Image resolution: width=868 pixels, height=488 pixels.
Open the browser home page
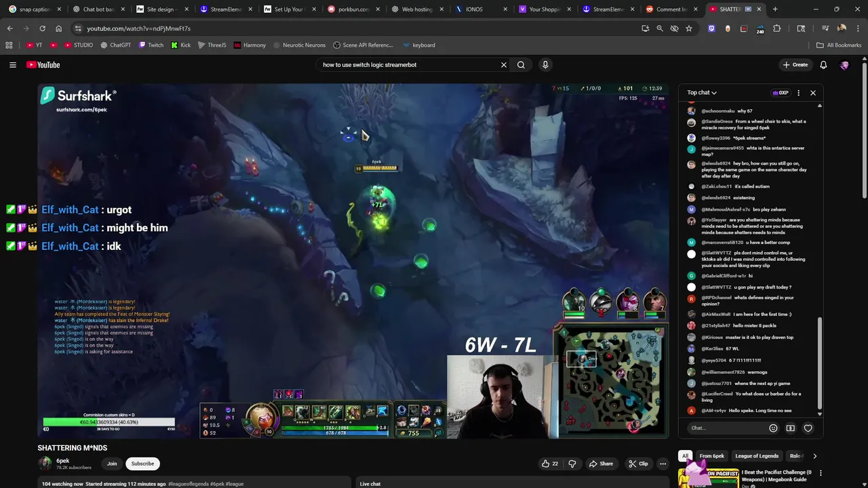[x=58, y=28]
